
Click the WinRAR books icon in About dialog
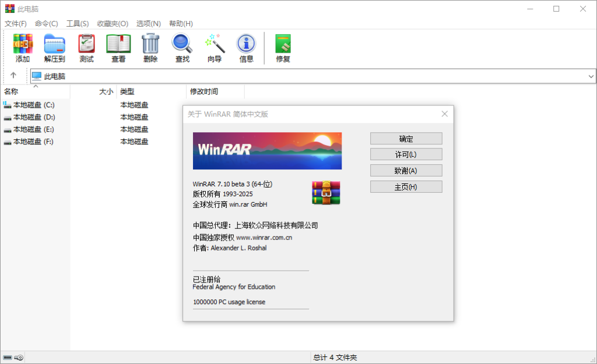(326, 192)
